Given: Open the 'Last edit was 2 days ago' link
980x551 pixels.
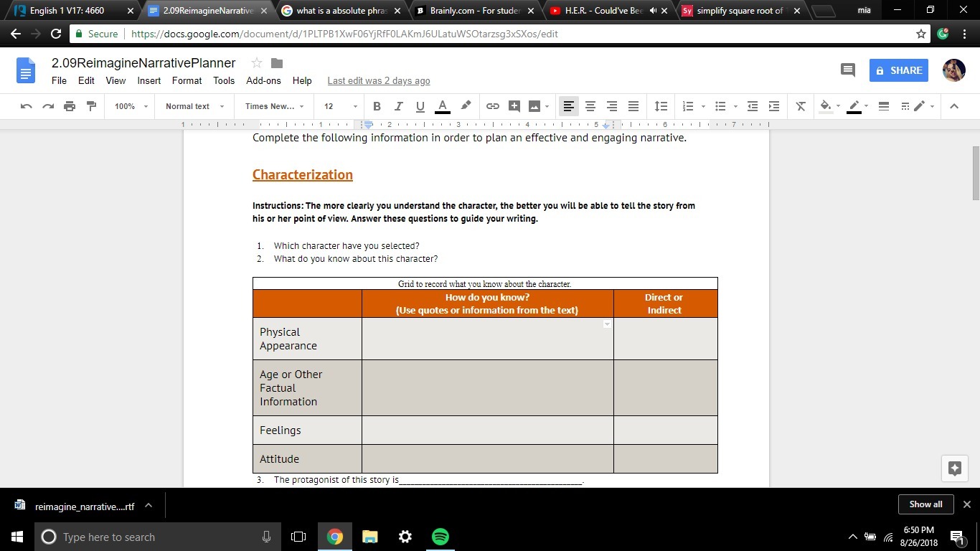Looking at the screenshot, I should click(379, 81).
